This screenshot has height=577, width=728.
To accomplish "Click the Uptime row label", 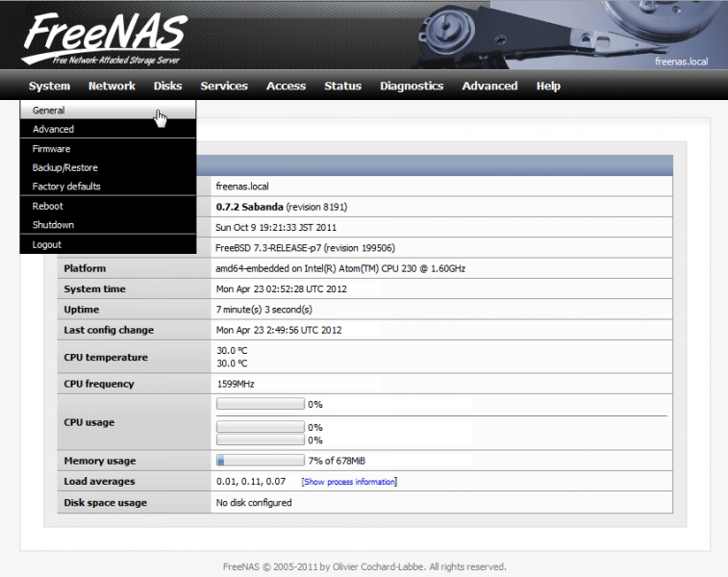I will point(81,309).
